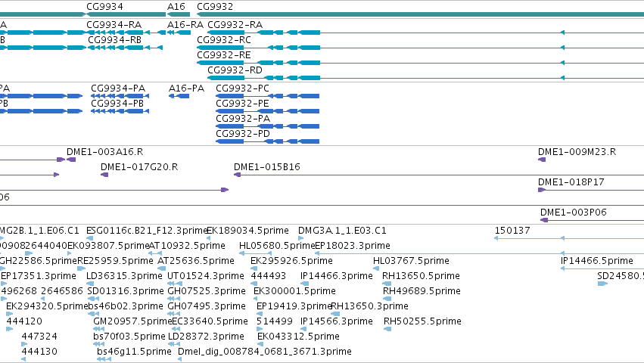Click the 514499 feature label
This screenshot has height=363, width=644.
coord(275,321)
